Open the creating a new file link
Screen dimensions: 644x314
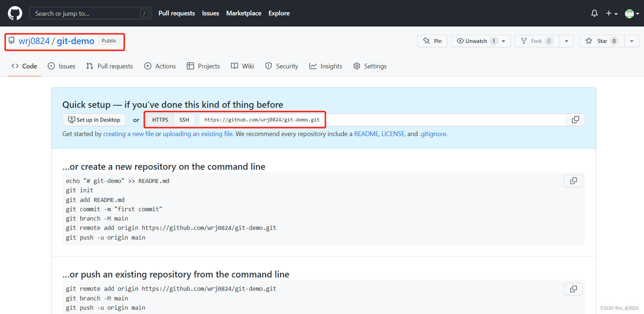tap(128, 134)
